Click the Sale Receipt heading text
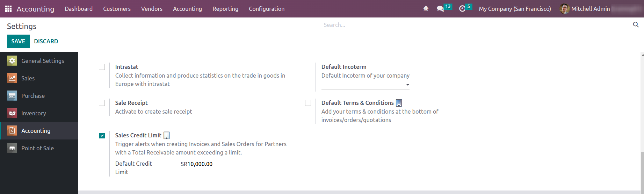 (x=131, y=103)
